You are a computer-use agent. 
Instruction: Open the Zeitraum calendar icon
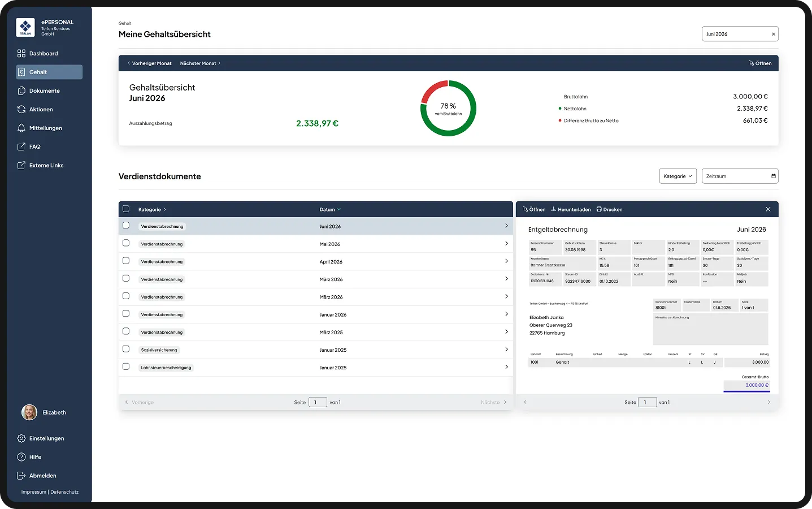[x=774, y=176]
